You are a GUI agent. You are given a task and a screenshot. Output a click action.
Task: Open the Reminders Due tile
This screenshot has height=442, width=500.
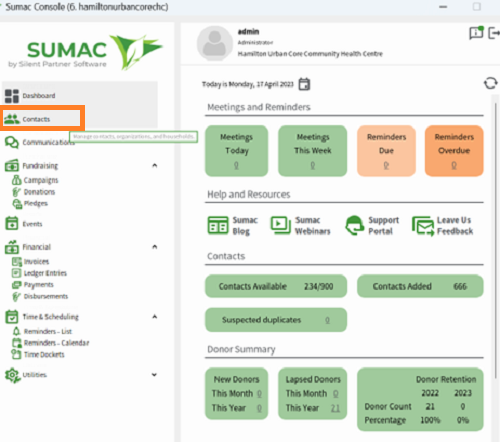386,151
